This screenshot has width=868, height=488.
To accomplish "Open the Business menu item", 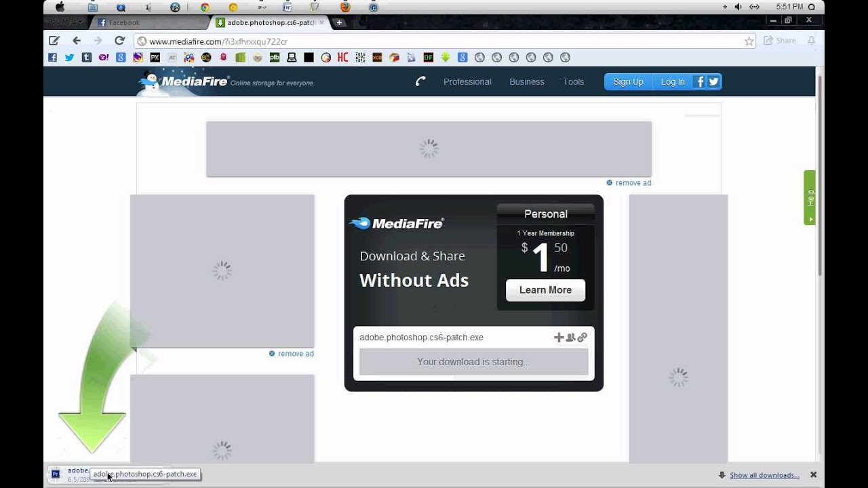I will tap(527, 81).
